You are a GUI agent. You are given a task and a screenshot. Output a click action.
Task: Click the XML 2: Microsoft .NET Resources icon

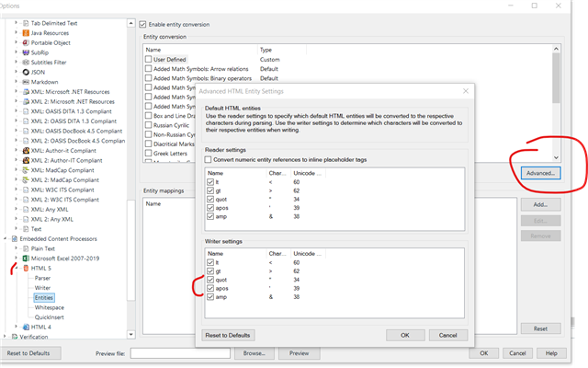tap(26, 101)
